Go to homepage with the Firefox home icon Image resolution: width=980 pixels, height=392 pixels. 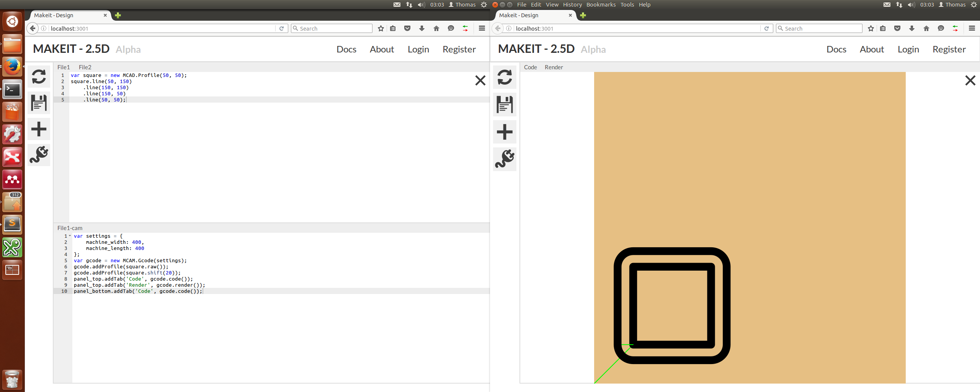coord(436,28)
